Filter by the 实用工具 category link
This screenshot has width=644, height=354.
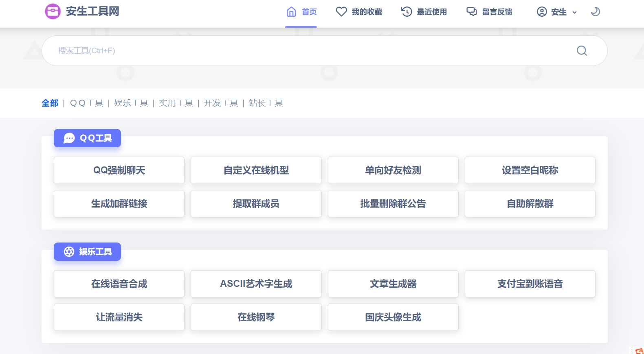pos(176,103)
